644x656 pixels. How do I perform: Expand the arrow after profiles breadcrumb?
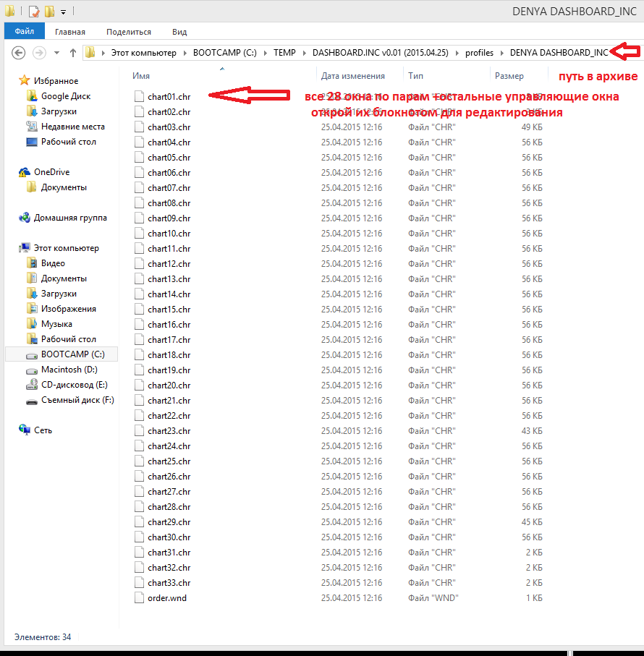[501, 53]
